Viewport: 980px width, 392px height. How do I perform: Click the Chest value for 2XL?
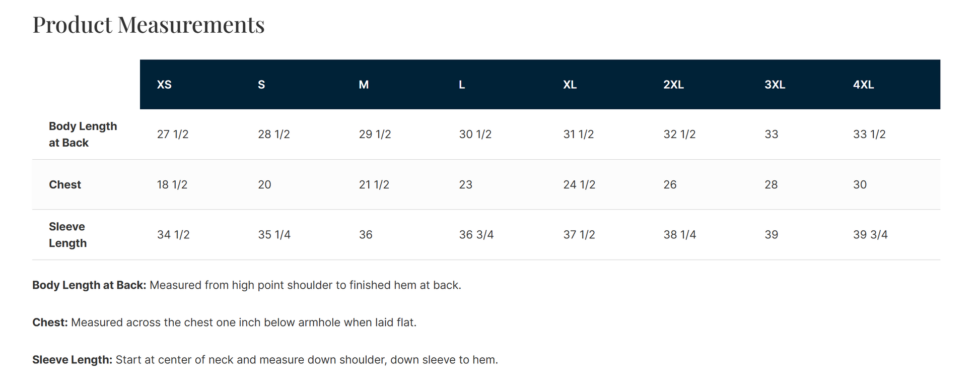pos(670,185)
